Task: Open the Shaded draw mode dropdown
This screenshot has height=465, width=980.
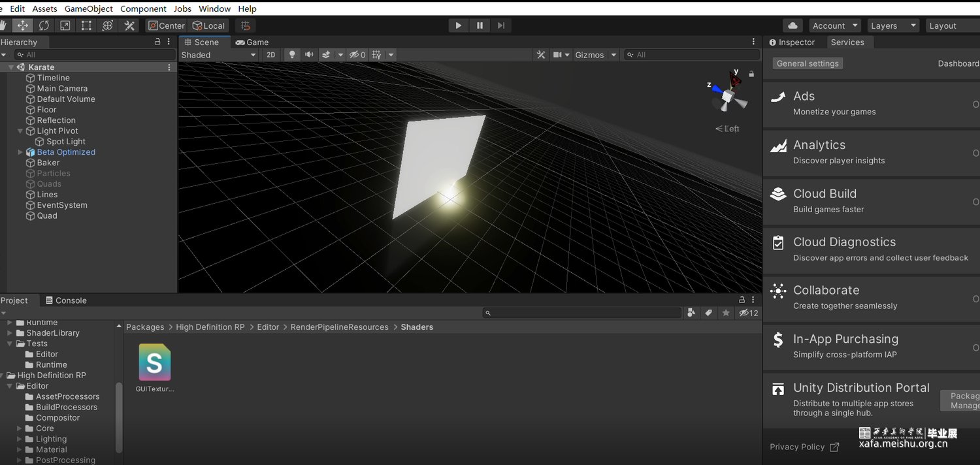Action: pos(219,55)
